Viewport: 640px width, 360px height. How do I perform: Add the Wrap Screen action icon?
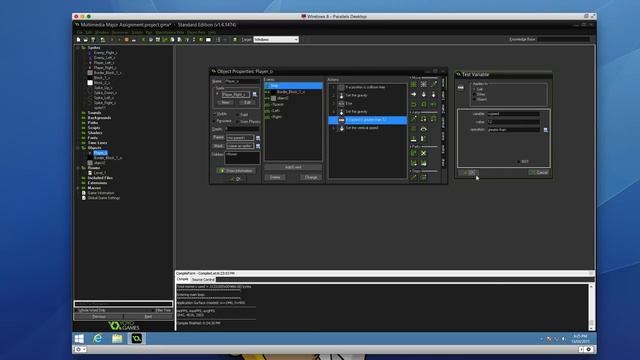coord(424,129)
